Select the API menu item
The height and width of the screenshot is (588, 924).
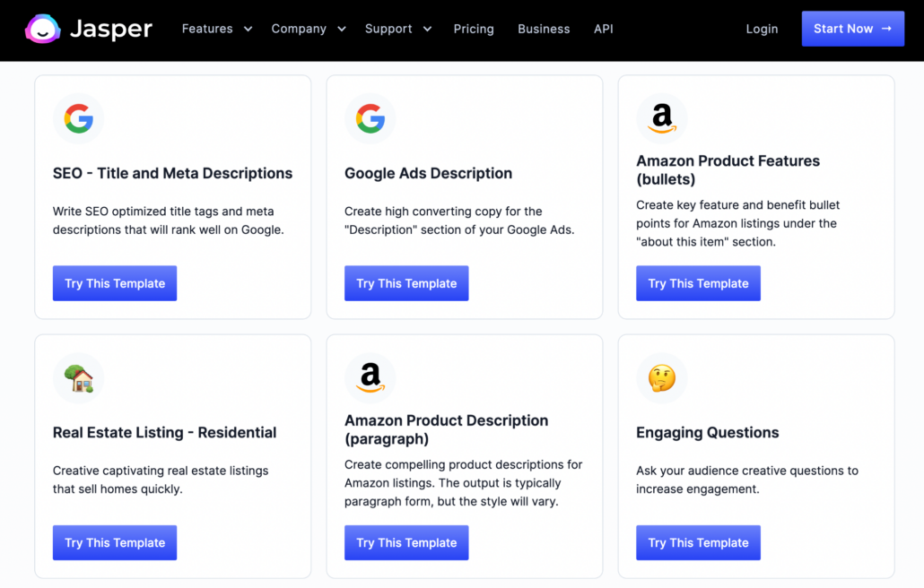(603, 29)
